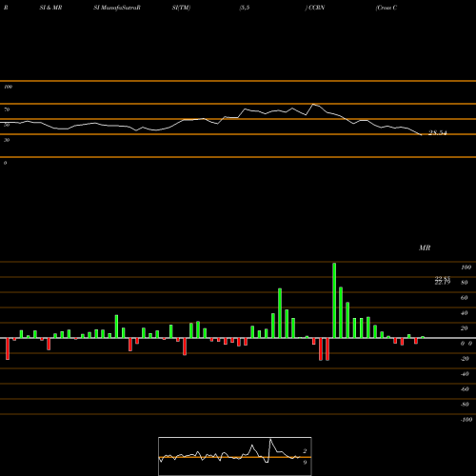Screen dimensions: 476x476
Task: Click the RSI line peak near 70
Action: pos(313,104)
